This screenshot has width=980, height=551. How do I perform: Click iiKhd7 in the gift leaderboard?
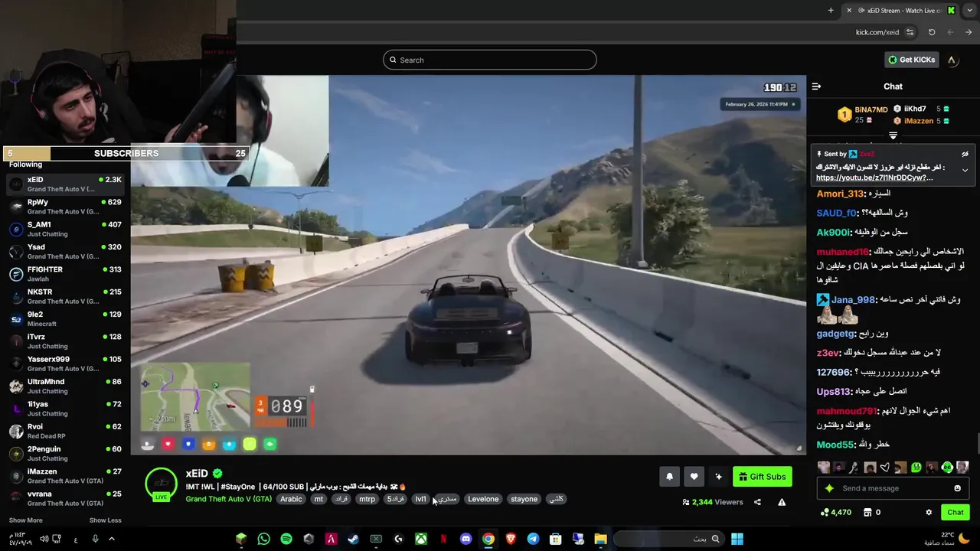click(915, 109)
